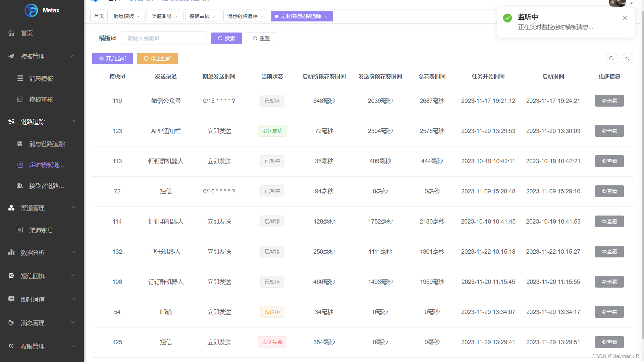Select 定时模板链 sidebar entry
Image resolution: width=644 pixels, height=362 pixels.
[x=42, y=165]
